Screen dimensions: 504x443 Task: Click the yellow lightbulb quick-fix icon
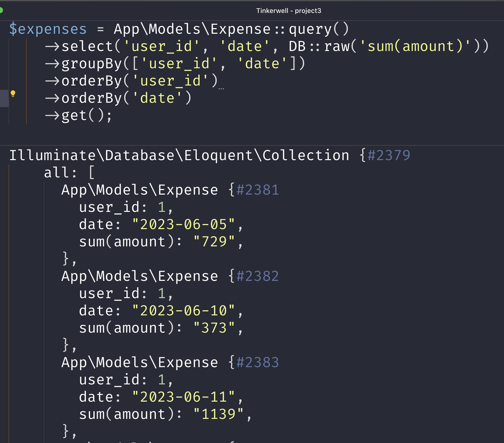[13, 94]
